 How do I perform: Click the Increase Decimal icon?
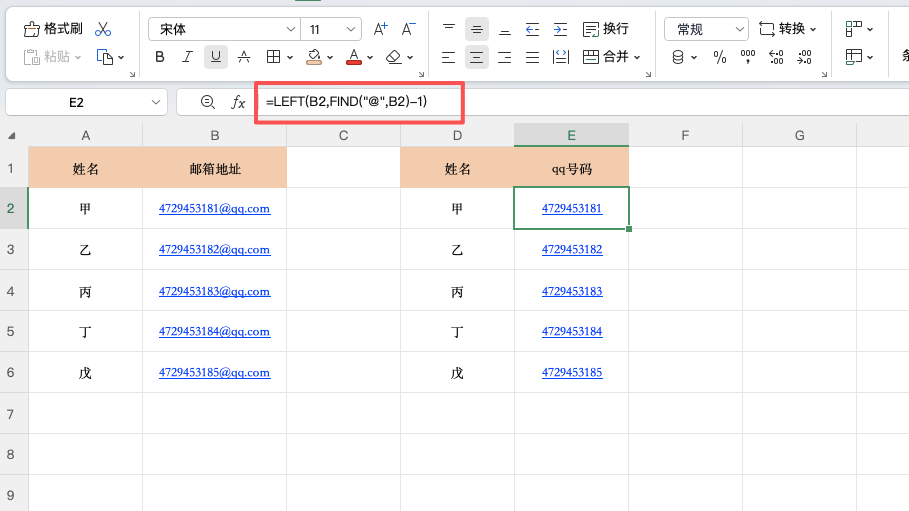[x=776, y=57]
